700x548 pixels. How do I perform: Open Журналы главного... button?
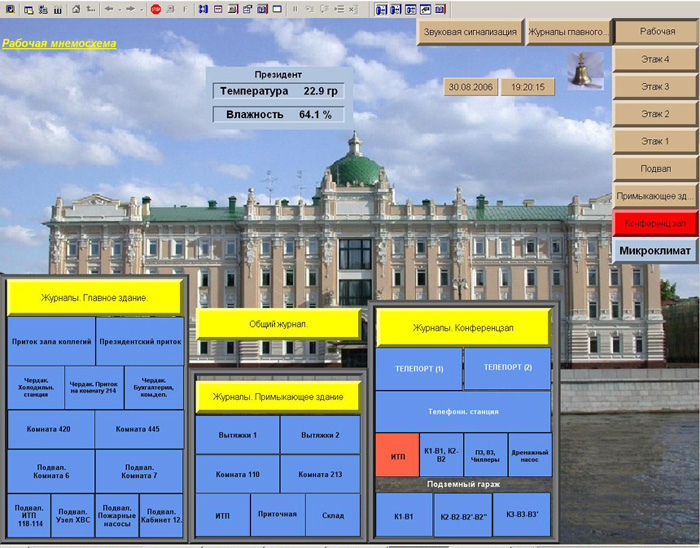pyautogui.click(x=568, y=32)
